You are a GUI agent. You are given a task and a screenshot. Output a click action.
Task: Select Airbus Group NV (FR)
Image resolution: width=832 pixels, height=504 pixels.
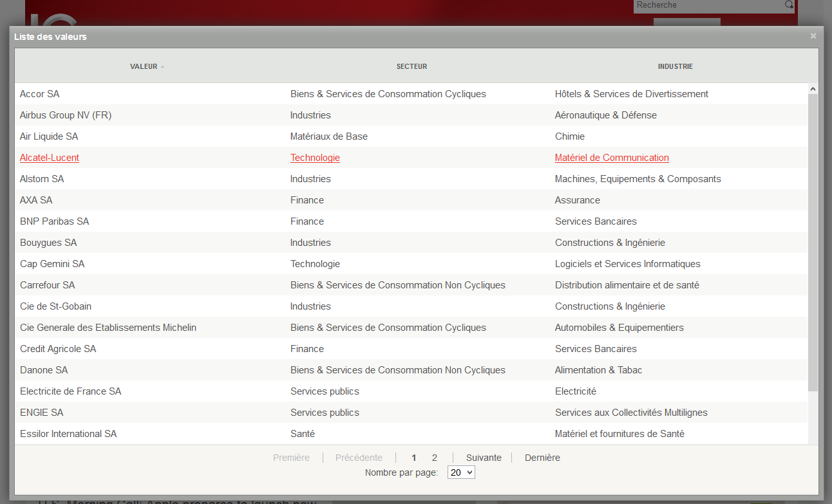coord(66,115)
